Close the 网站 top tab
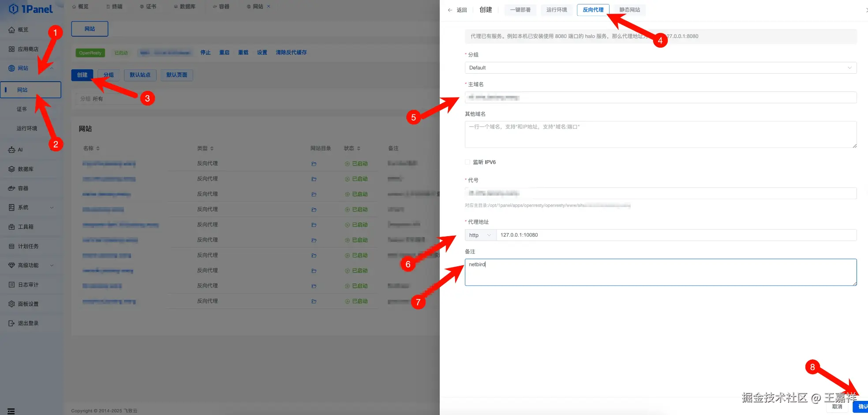This screenshot has height=415, width=868. coord(269,6)
